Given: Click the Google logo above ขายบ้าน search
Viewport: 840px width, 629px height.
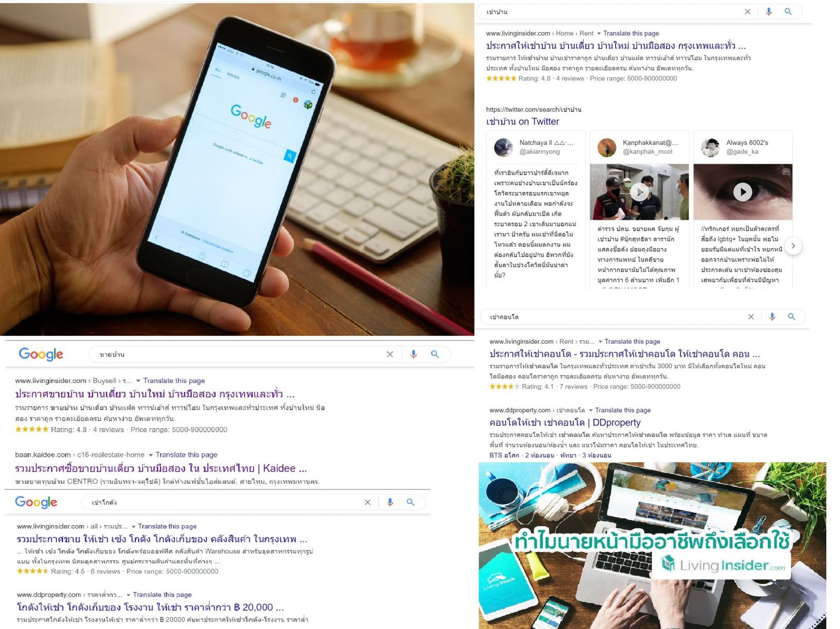Looking at the screenshot, I should (41, 354).
